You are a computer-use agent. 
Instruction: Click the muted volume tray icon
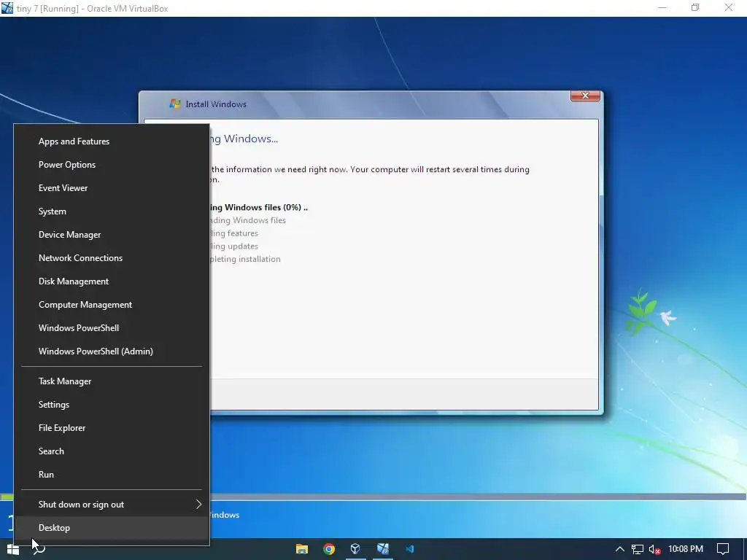655,550
